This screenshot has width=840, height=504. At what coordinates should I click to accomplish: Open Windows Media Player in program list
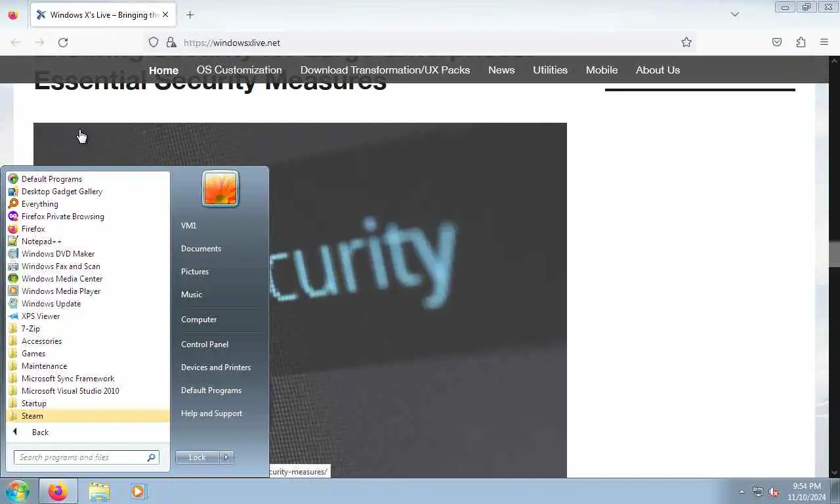pos(88,291)
